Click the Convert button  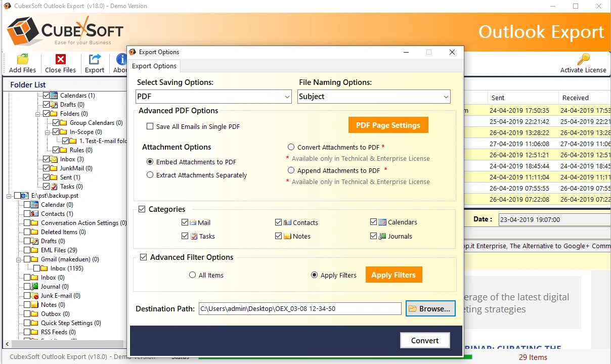point(425,340)
